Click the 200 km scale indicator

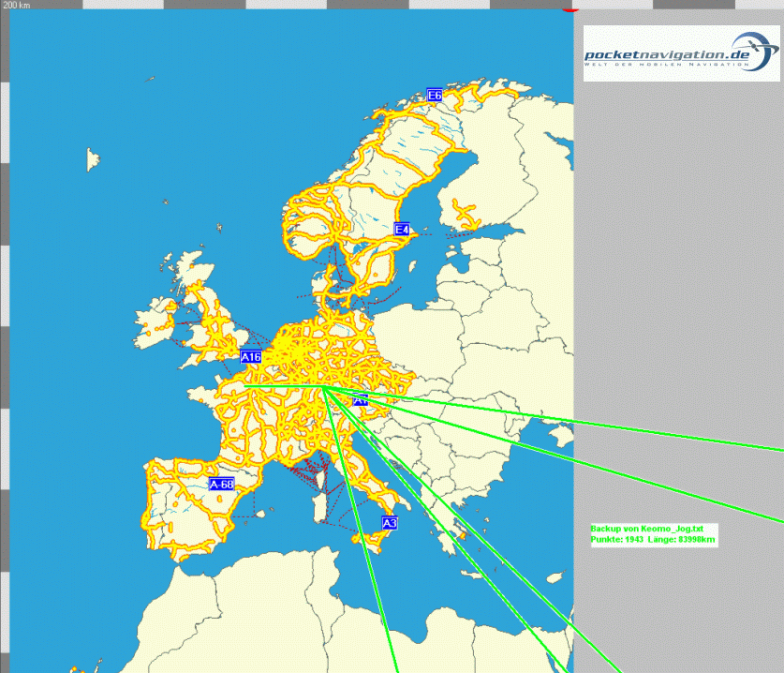tap(17, 6)
